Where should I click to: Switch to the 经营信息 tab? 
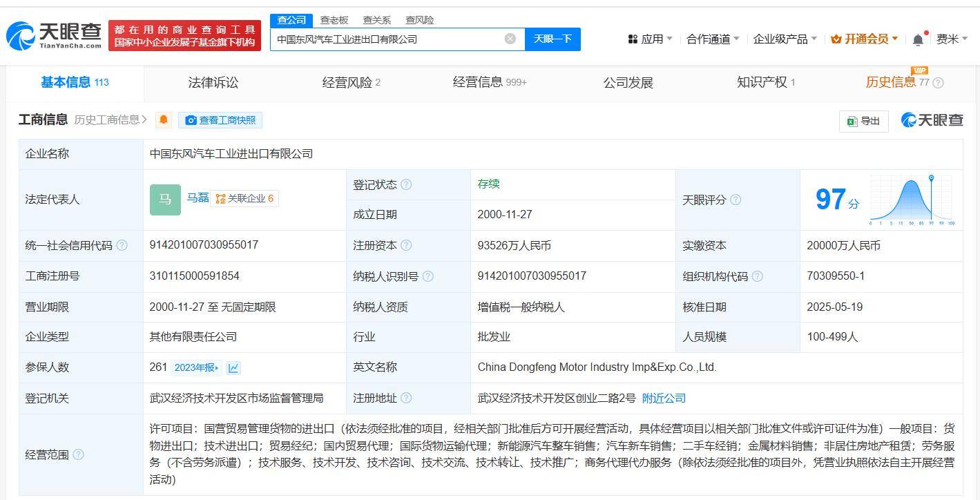coord(490,82)
